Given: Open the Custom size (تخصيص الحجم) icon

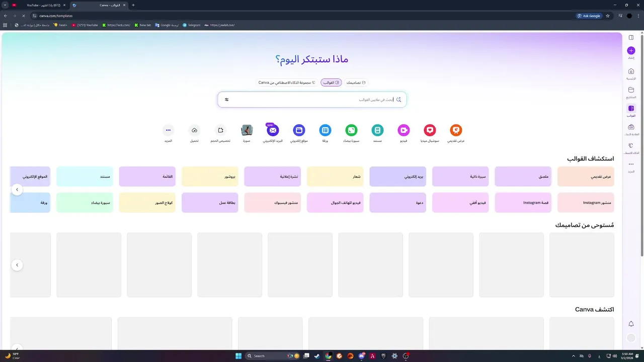Looking at the screenshot, I should coord(220,130).
